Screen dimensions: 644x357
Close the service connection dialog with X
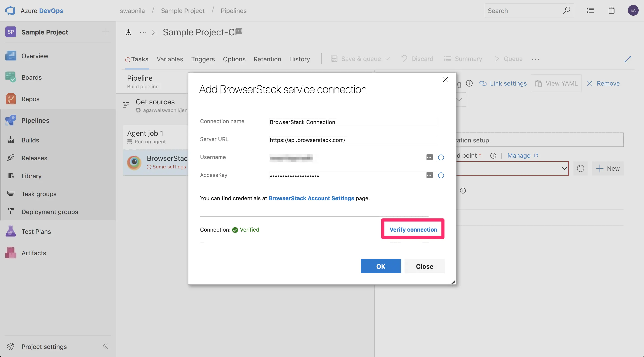point(445,80)
